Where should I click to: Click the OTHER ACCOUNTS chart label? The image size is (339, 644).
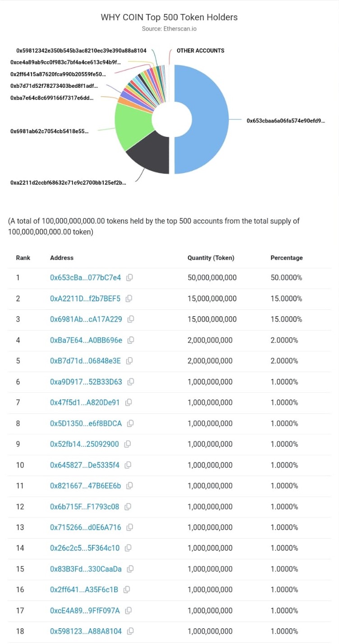click(x=200, y=50)
